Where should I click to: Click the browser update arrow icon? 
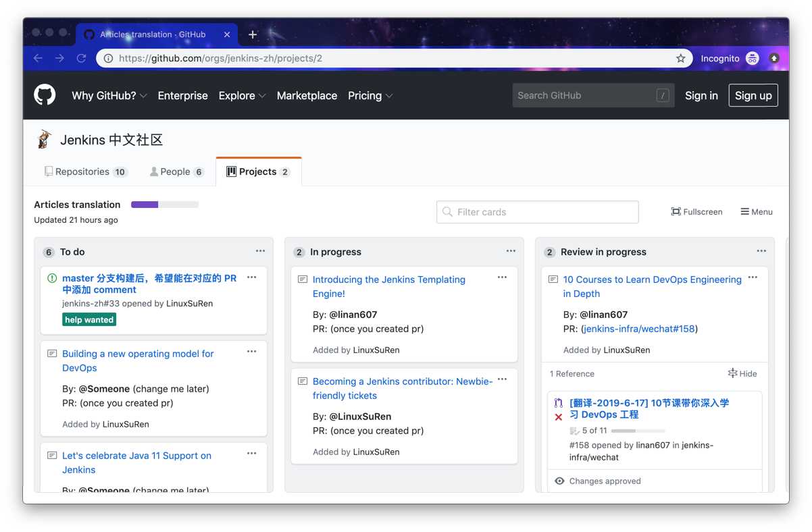click(774, 58)
